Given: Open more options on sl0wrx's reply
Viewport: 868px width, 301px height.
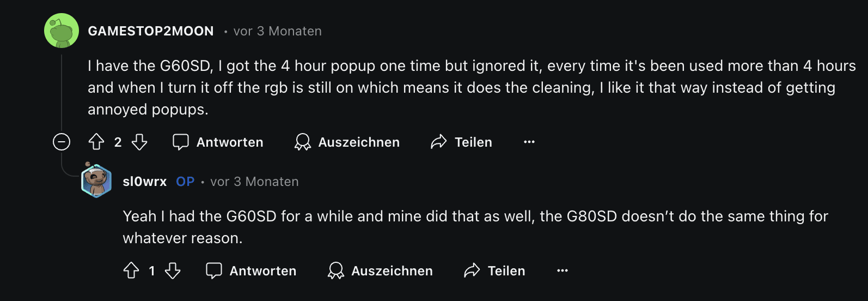Looking at the screenshot, I should coord(563,270).
